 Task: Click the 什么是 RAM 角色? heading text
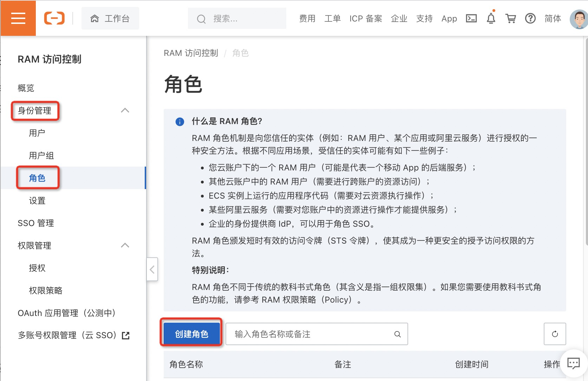tap(227, 121)
